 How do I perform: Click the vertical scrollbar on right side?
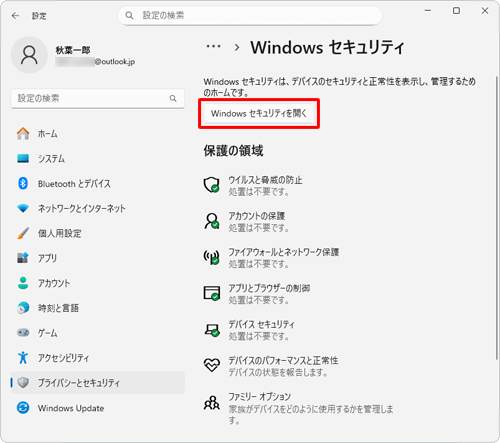pos(496,217)
